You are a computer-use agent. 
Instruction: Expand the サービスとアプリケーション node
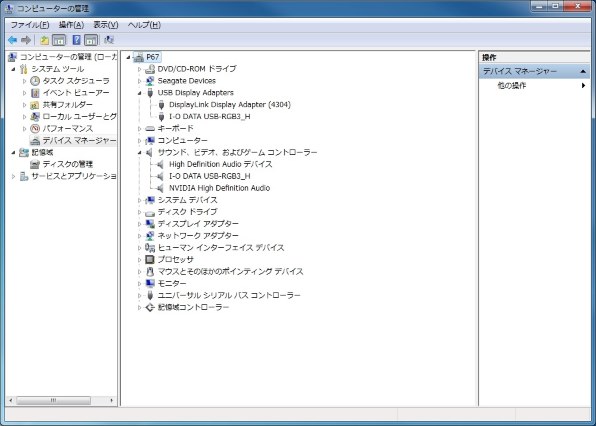[14, 176]
